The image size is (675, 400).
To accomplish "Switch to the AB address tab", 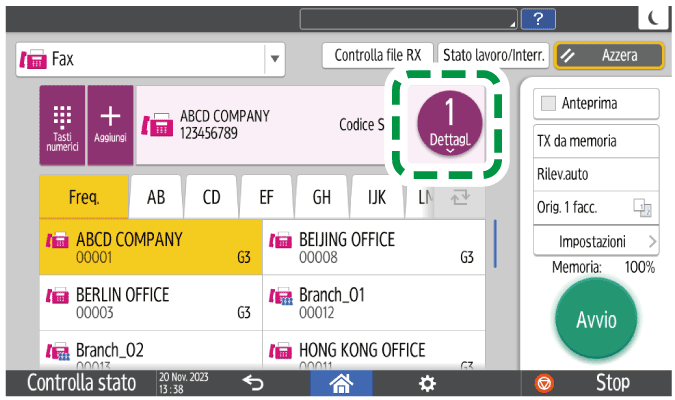I will (156, 197).
